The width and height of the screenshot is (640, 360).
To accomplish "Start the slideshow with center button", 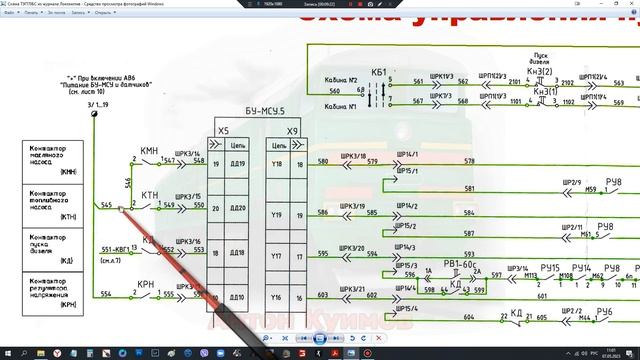I will (320, 338).
